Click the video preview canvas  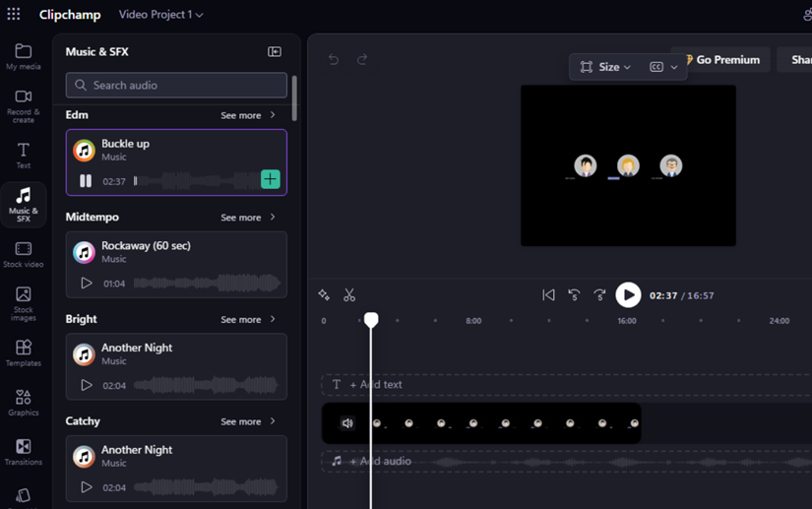[628, 165]
